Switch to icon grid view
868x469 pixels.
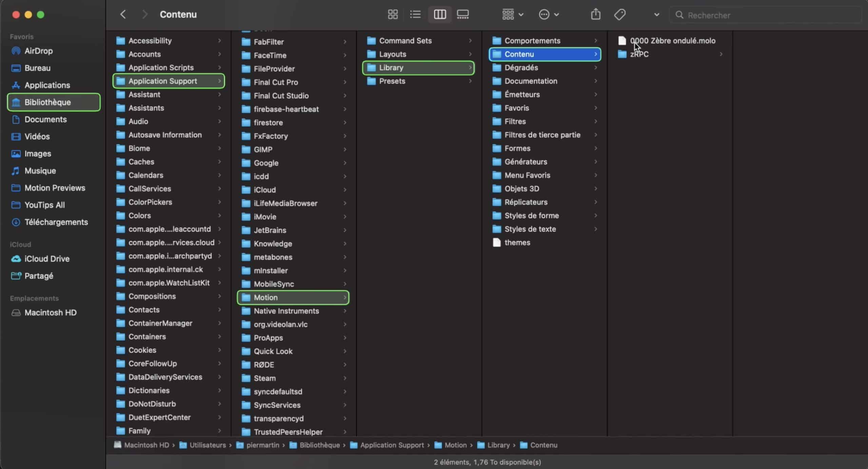(393, 14)
